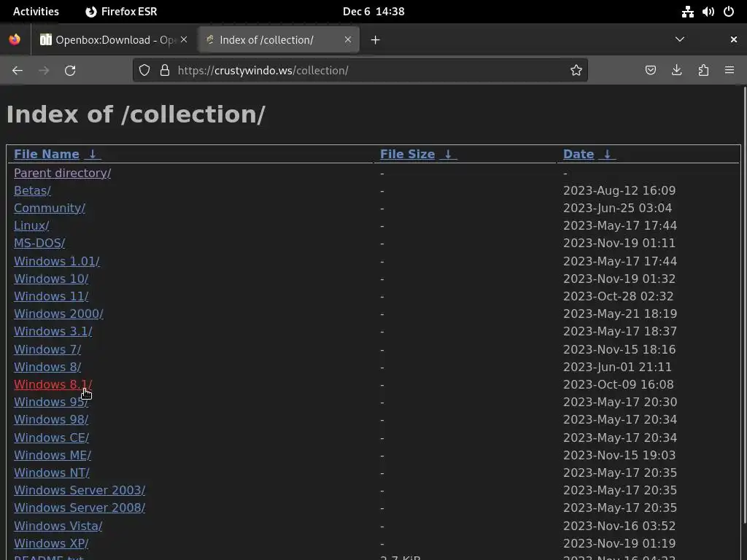
Task: Open the system power menu icon
Action: (729, 12)
